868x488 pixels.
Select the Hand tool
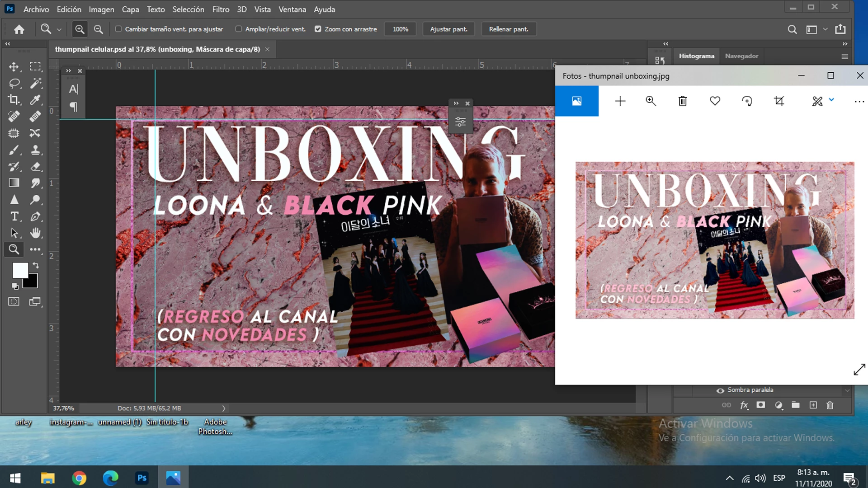(x=35, y=233)
